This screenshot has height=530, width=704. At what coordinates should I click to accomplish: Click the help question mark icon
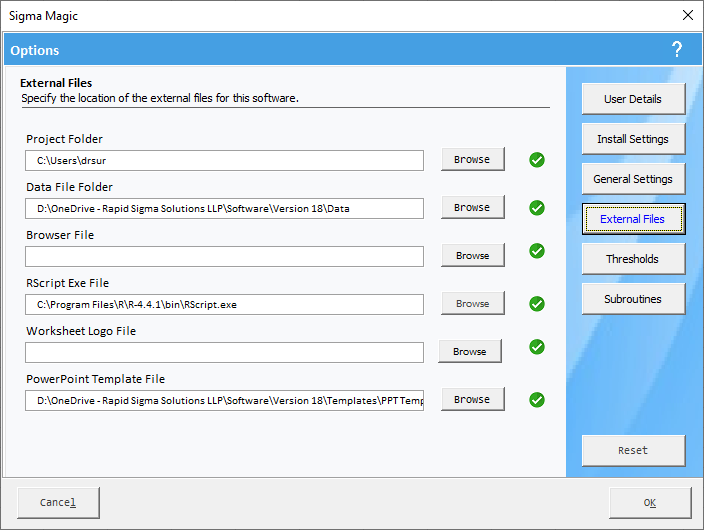point(677,49)
